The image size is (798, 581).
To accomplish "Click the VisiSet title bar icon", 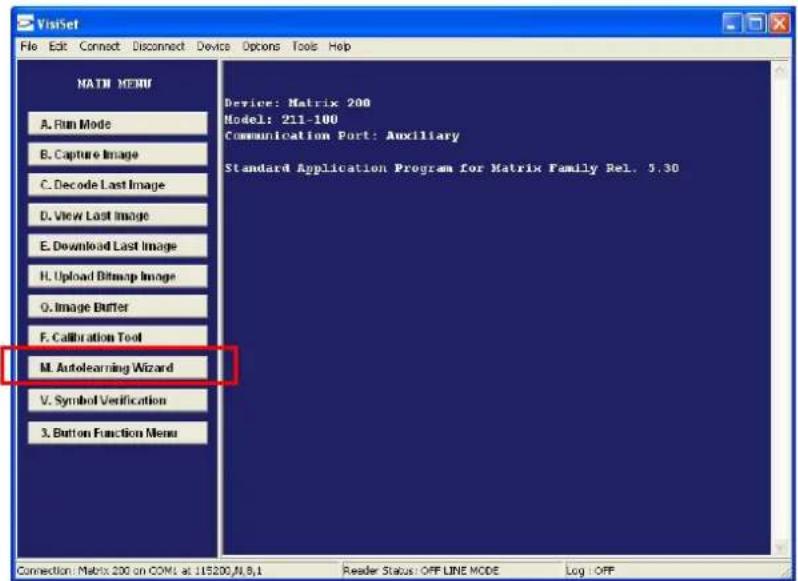I will point(25,23).
